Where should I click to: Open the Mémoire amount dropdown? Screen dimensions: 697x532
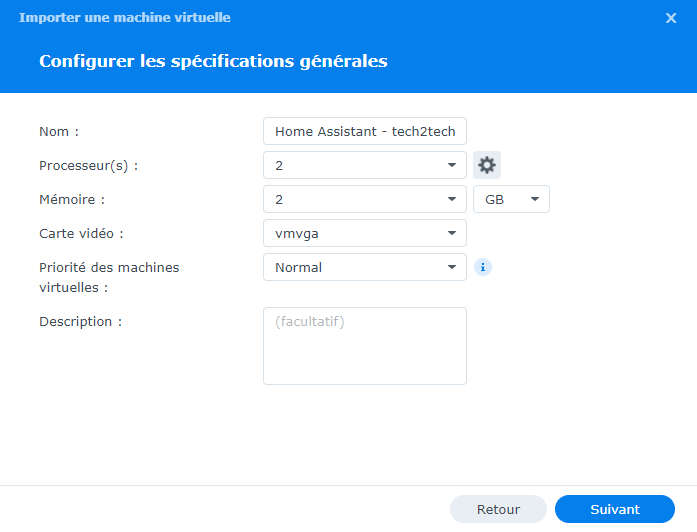[364, 199]
